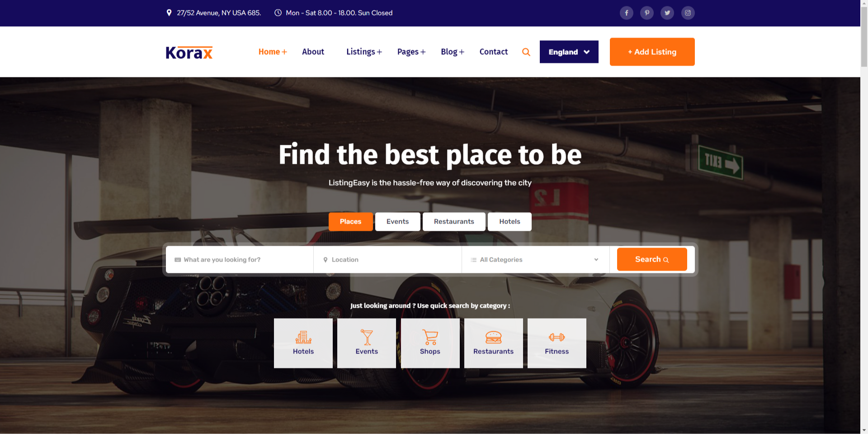The image size is (868, 434).
Task: Expand the England region dropdown
Action: tap(569, 52)
